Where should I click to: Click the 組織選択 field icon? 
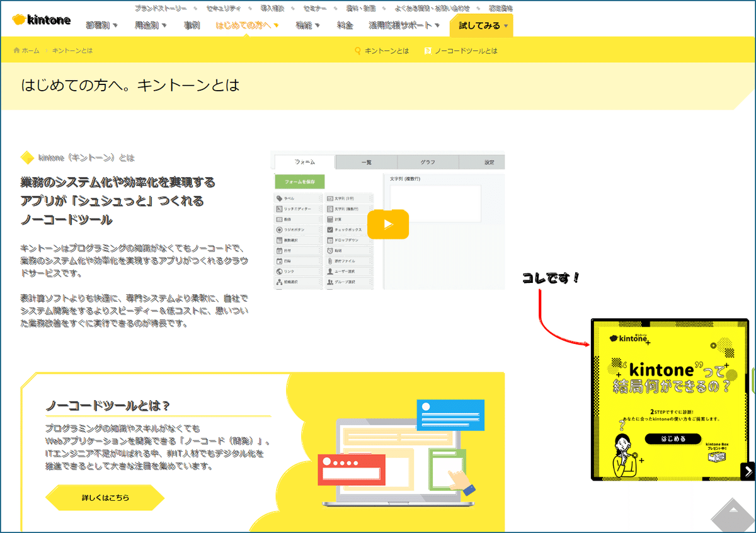(279, 281)
